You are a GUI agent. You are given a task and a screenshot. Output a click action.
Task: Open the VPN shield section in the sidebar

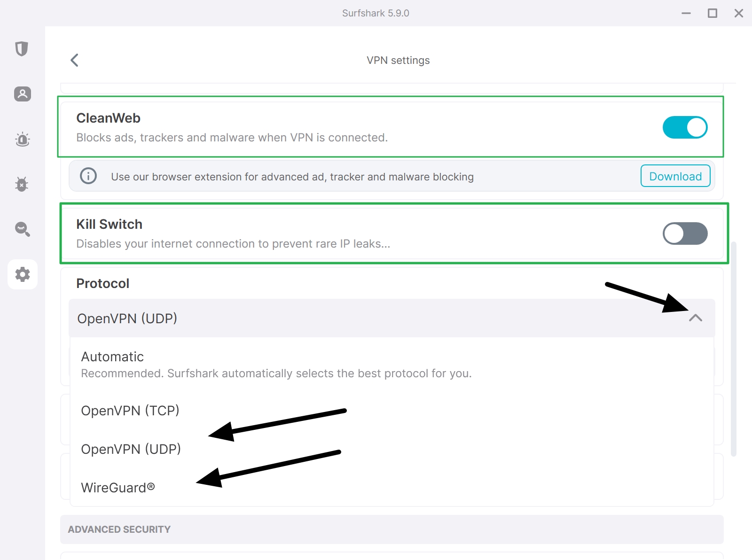coord(22,49)
